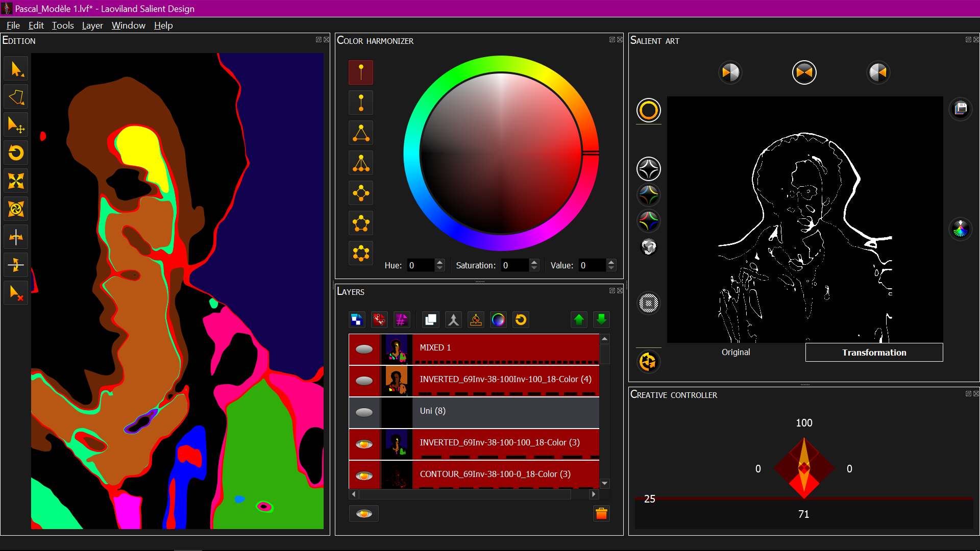Click the hexagonal harmony pattern icon

tap(362, 253)
